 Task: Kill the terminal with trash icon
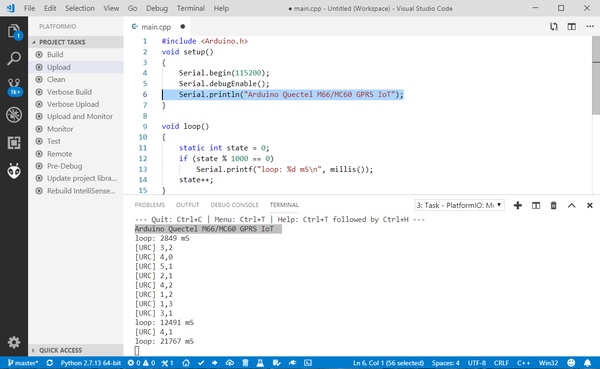(x=553, y=206)
